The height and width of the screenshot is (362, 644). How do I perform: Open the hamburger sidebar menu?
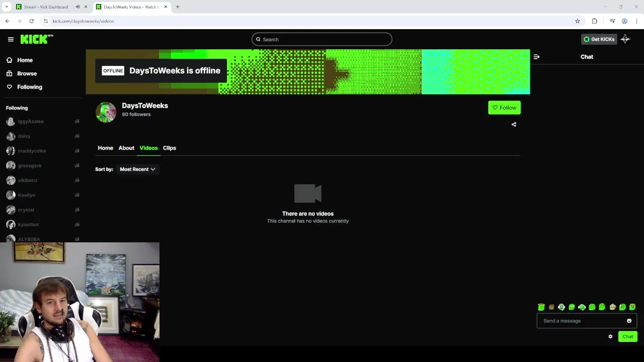pyautogui.click(x=11, y=39)
